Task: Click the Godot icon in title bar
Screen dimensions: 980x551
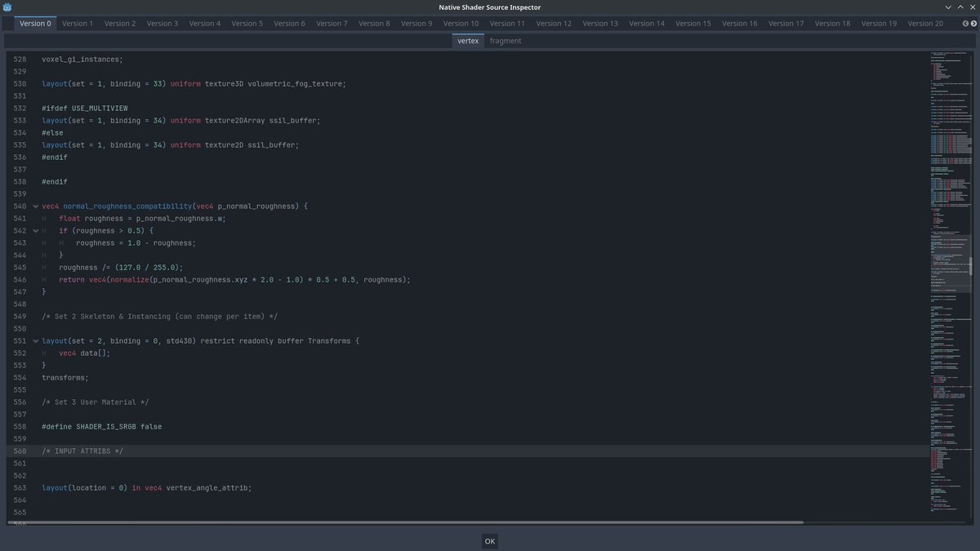Action: [x=8, y=7]
